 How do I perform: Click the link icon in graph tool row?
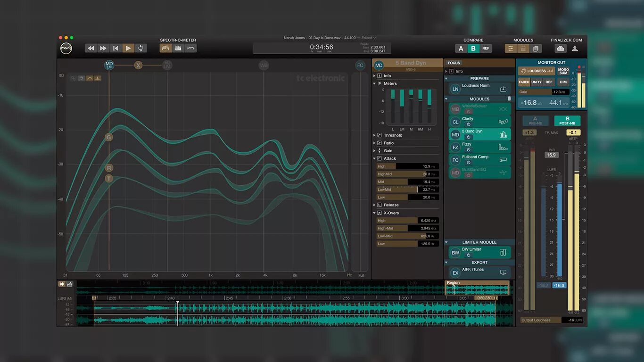74,78
